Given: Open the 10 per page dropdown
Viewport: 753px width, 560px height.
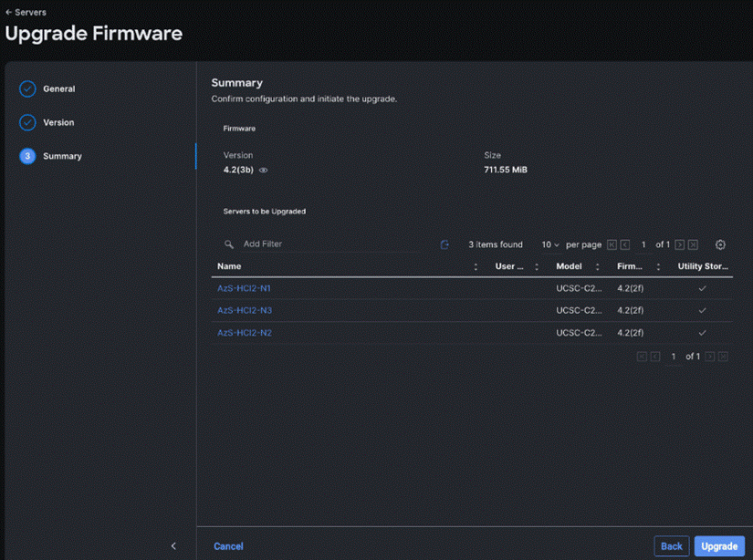Looking at the screenshot, I should [549, 244].
